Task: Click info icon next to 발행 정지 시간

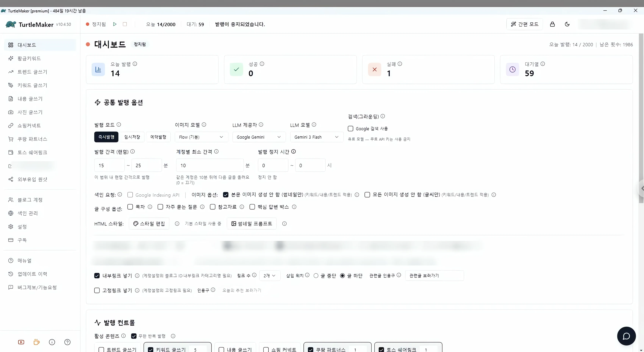Action: point(294,151)
